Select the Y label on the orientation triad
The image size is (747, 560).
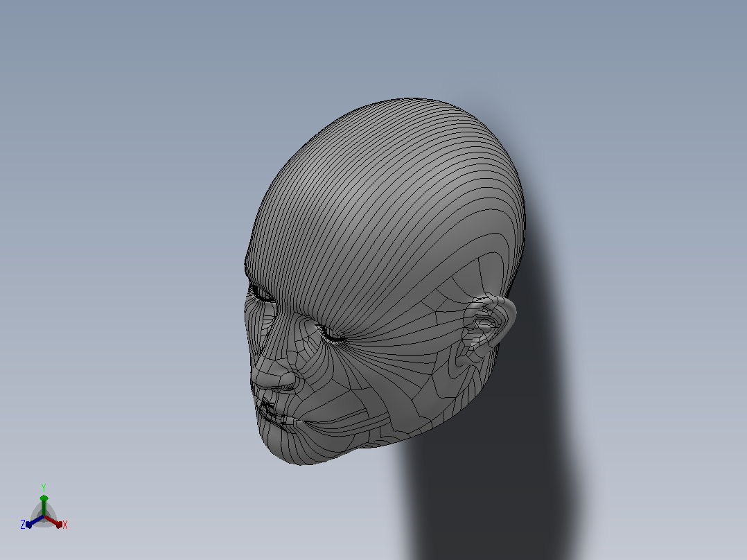44,488
